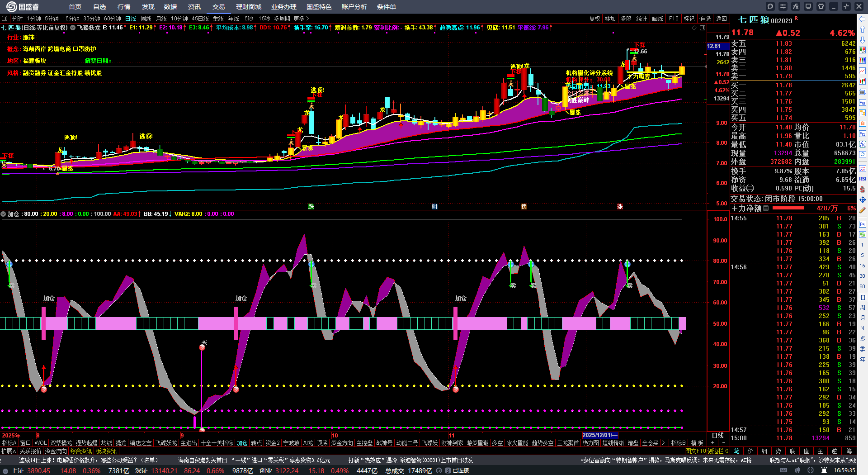Click the chess rook icon in status bar
This screenshot has width=868, height=475.
pos(824,470)
